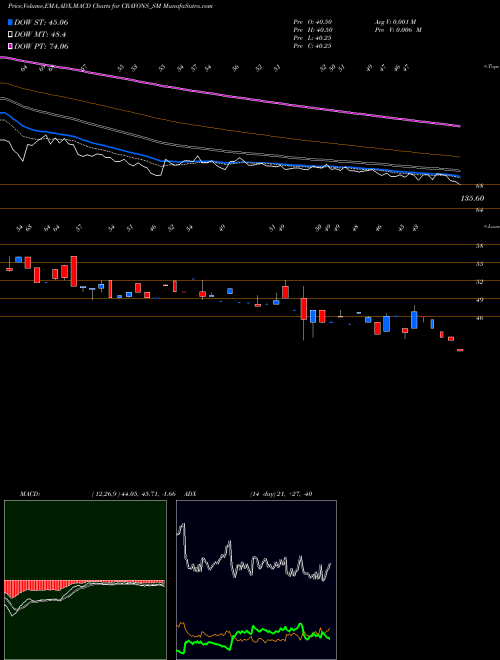Click the magenta DOW PT legend swatch

(10, 46)
